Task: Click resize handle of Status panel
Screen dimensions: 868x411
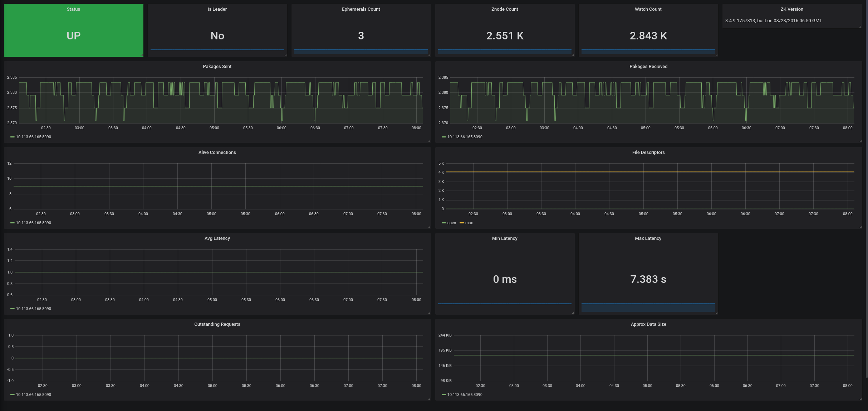Action: click(142, 55)
